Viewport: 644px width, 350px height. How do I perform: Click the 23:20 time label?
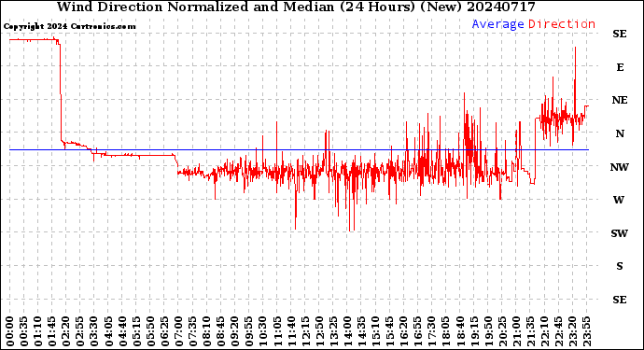(x=572, y=332)
